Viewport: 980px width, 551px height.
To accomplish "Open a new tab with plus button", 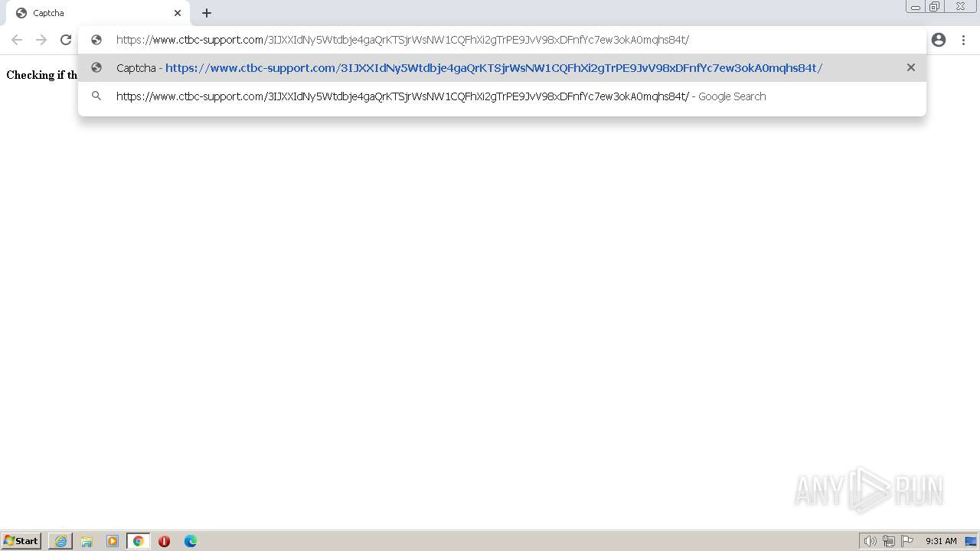I will tap(207, 13).
